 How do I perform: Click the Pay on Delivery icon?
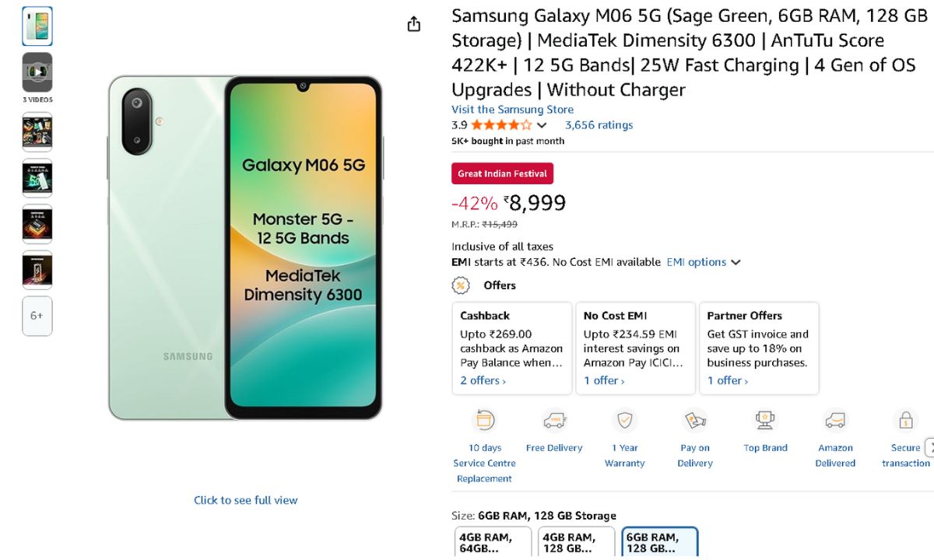tap(695, 421)
